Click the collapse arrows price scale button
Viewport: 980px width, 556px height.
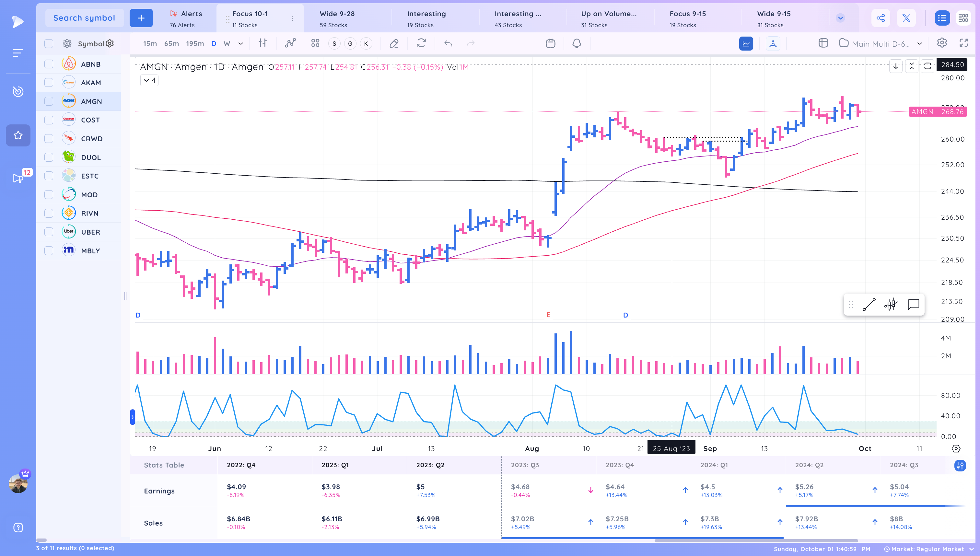pos(912,66)
